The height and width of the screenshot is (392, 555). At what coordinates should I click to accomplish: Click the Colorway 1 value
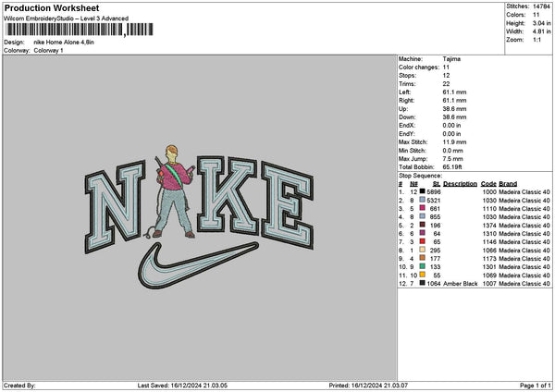48,51
